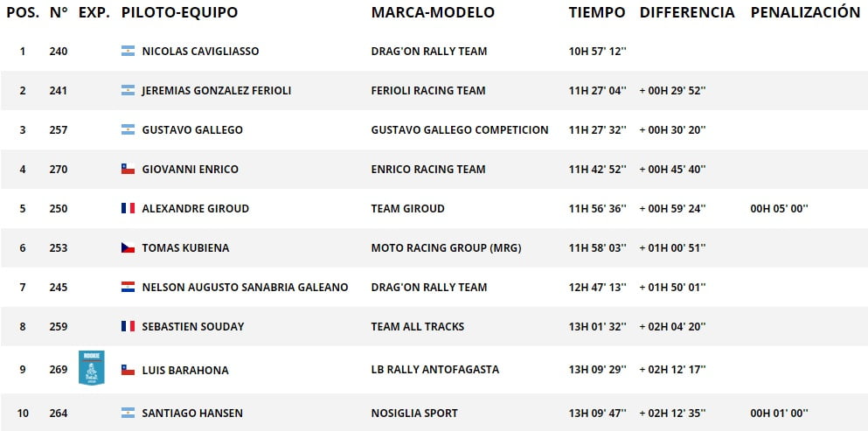The width and height of the screenshot is (868, 431).
Task: Select the TIEMPO column header
Action: coord(597,12)
